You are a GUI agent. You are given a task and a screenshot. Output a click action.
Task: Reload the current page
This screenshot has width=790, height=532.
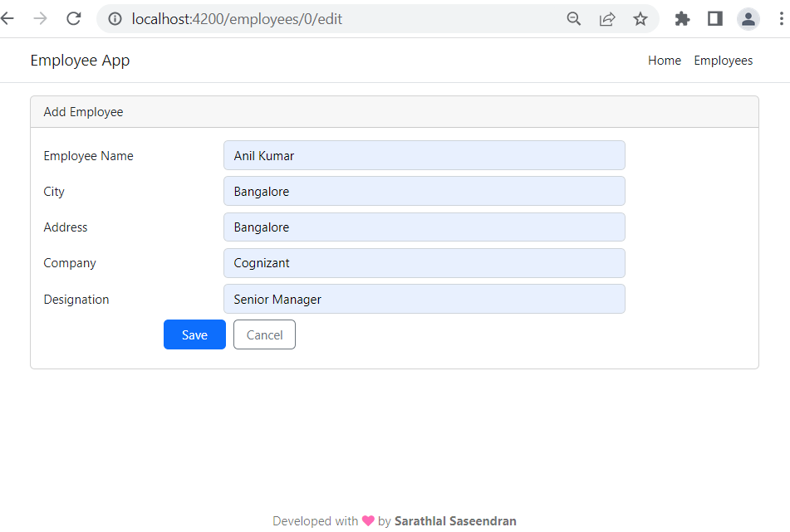pyautogui.click(x=73, y=19)
